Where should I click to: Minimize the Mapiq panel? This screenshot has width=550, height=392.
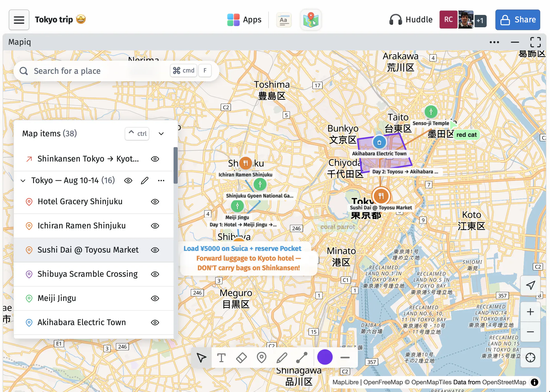tap(515, 42)
